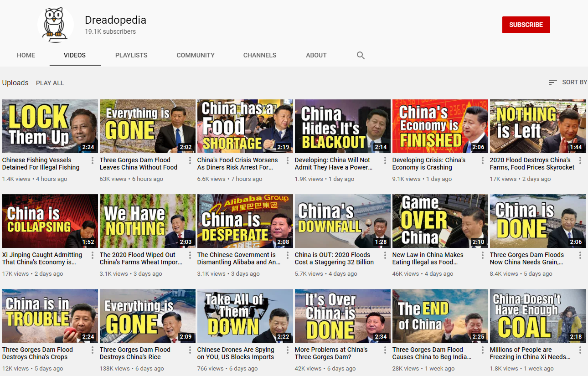Open options menu for China's Food Crisis Worsens video
Screen dimensions: 588x376
pos(288,160)
